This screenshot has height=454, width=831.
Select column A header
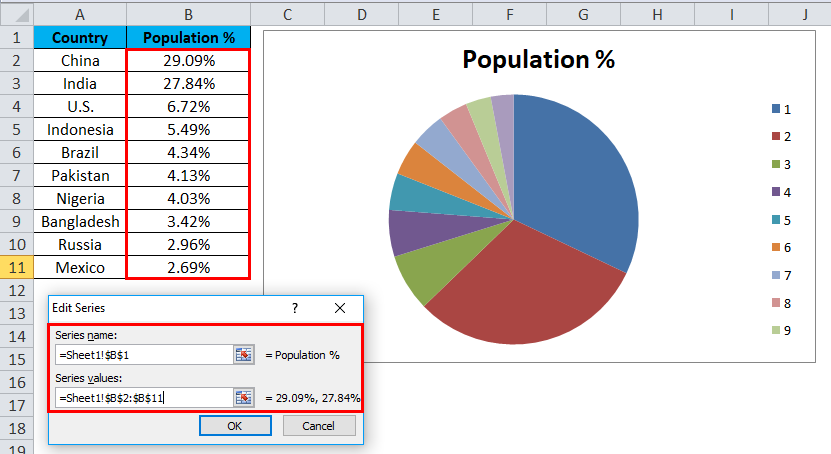coord(80,15)
